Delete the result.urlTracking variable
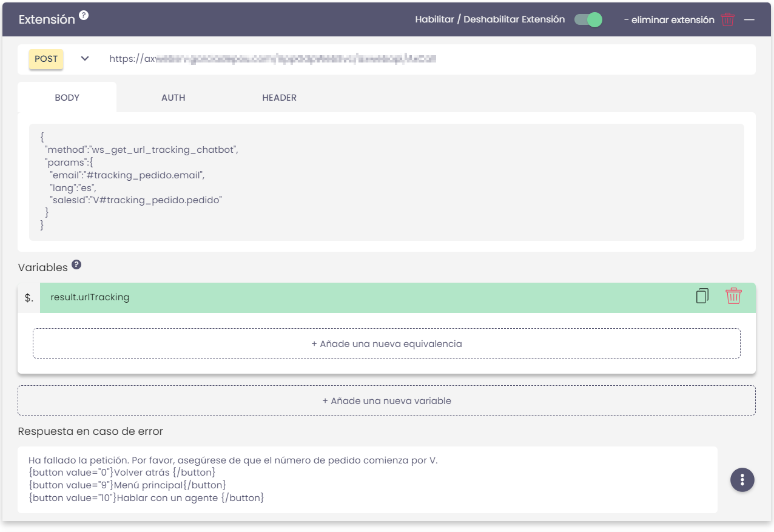This screenshot has height=532, width=774. 733,297
